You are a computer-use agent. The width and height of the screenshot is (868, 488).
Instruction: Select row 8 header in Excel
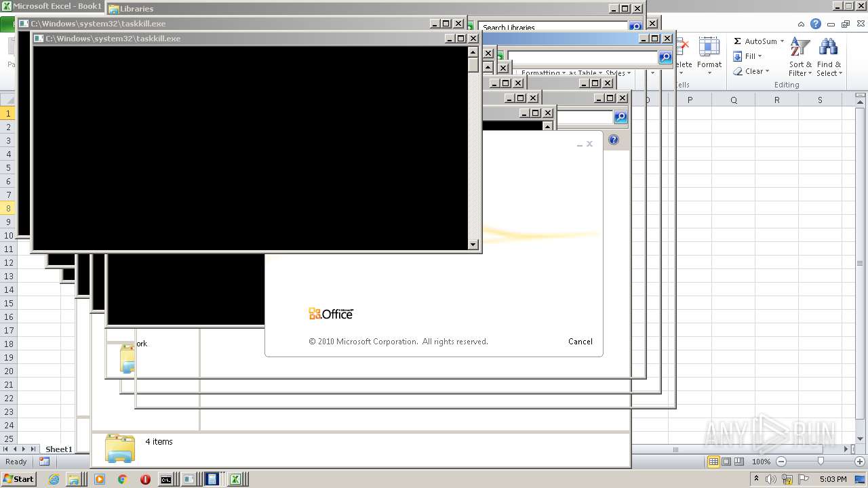coord(8,208)
